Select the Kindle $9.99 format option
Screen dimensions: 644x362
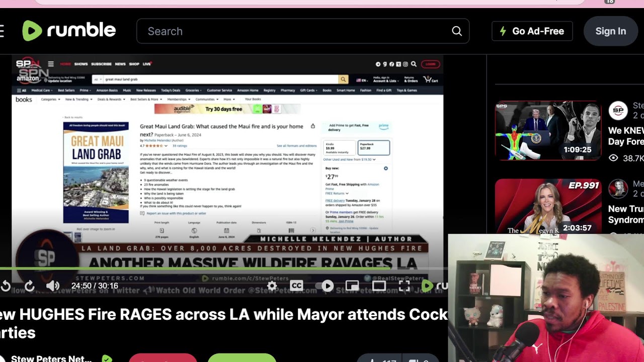click(x=339, y=147)
